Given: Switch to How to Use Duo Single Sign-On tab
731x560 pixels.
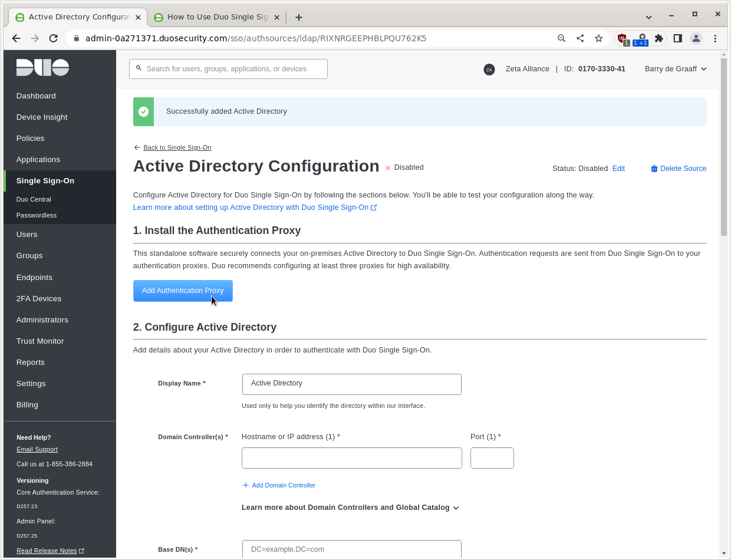Looking at the screenshot, I should [216, 17].
